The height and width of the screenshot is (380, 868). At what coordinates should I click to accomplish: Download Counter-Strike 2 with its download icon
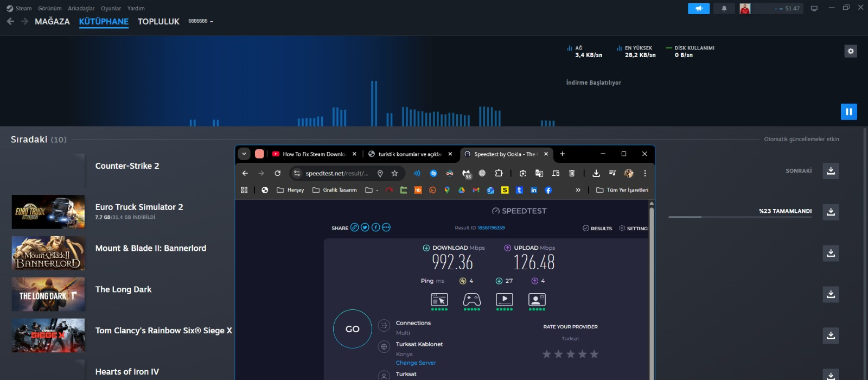pyautogui.click(x=831, y=171)
